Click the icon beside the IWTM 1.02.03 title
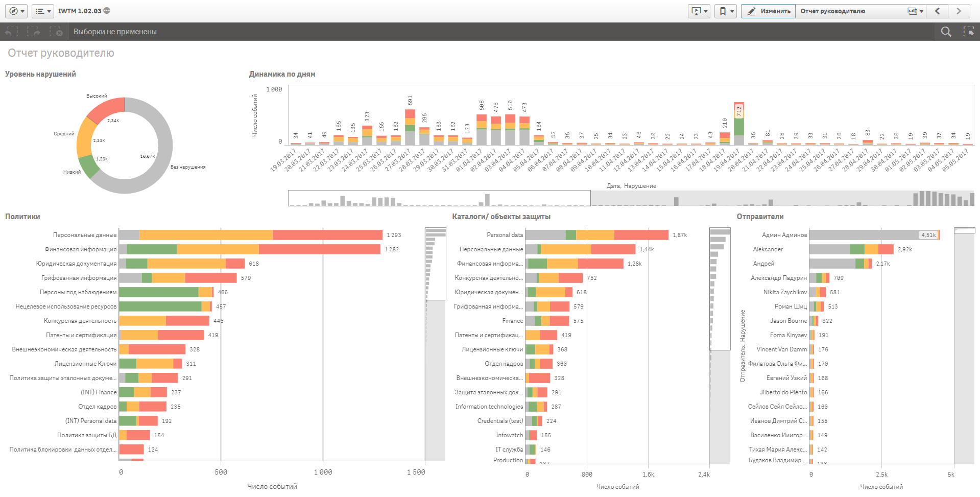Screen dimensions: 980x497 [107, 11]
